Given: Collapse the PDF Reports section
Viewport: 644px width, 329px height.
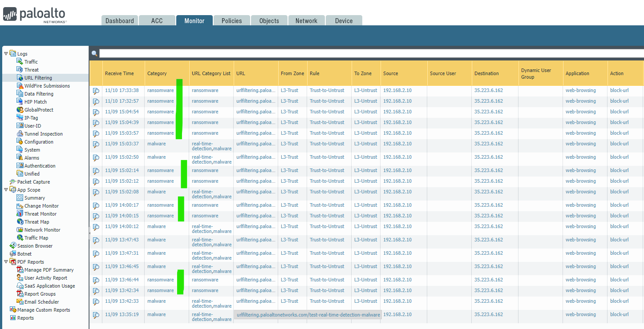Looking at the screenshot, I should [x=5, y=261].
